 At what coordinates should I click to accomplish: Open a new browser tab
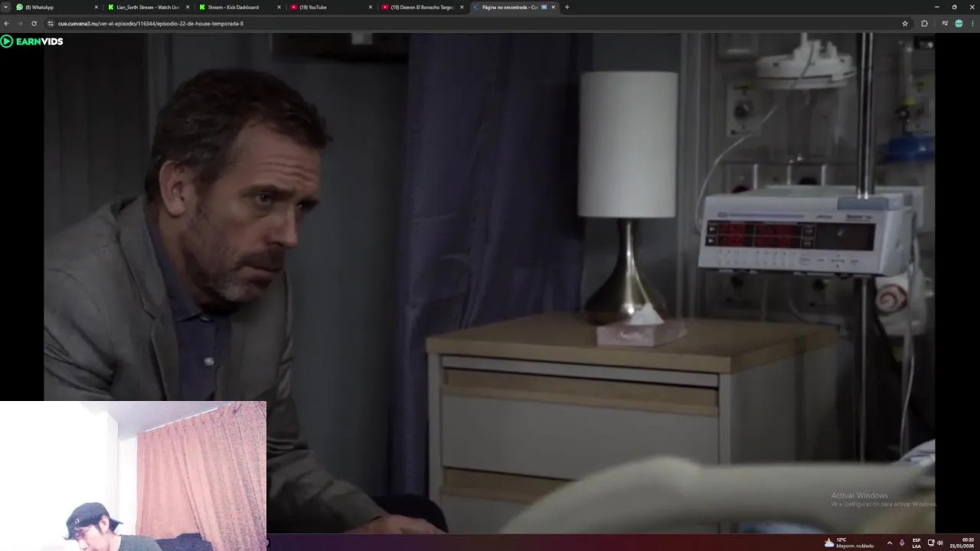[567, 7]
